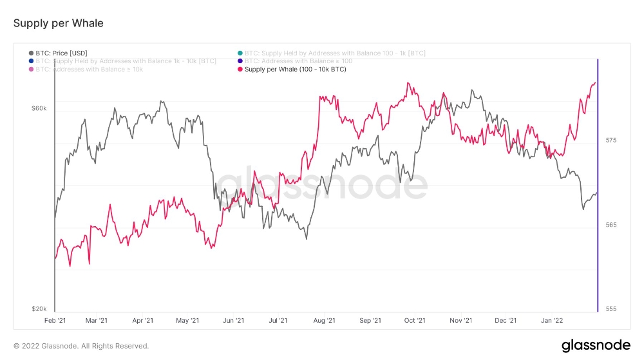
Task: Click the pink Balance ≥ 10k legend dot
Action: click(x=31, y=70)
